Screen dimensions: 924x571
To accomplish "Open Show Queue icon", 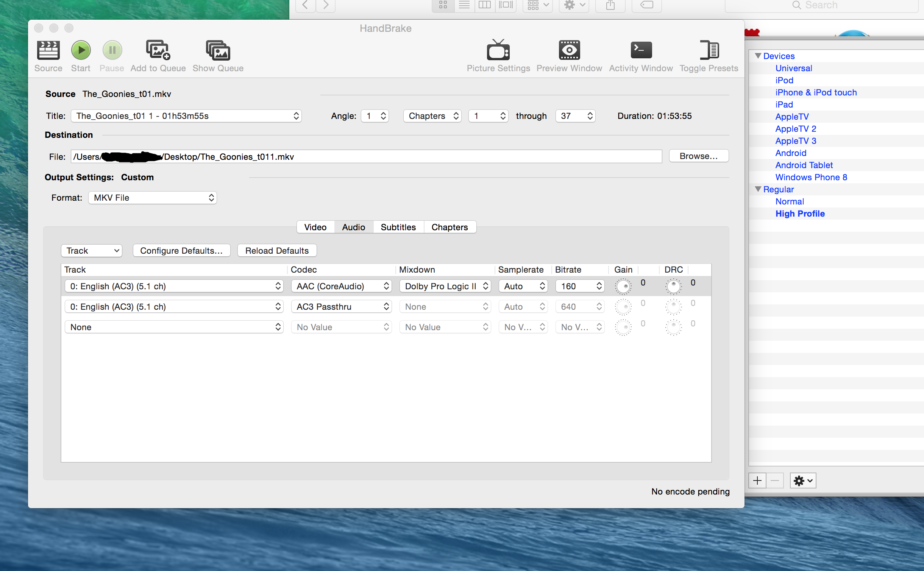I will [x=218, y=50].
